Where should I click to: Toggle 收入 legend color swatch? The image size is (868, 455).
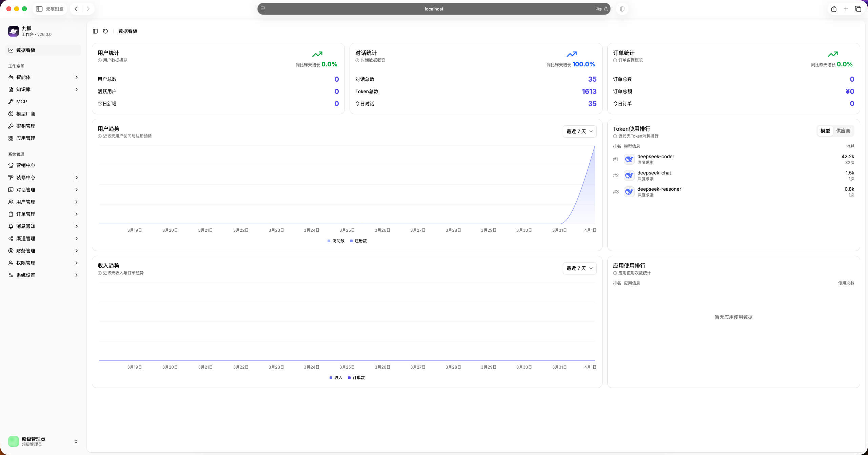(x=331, y=378)
